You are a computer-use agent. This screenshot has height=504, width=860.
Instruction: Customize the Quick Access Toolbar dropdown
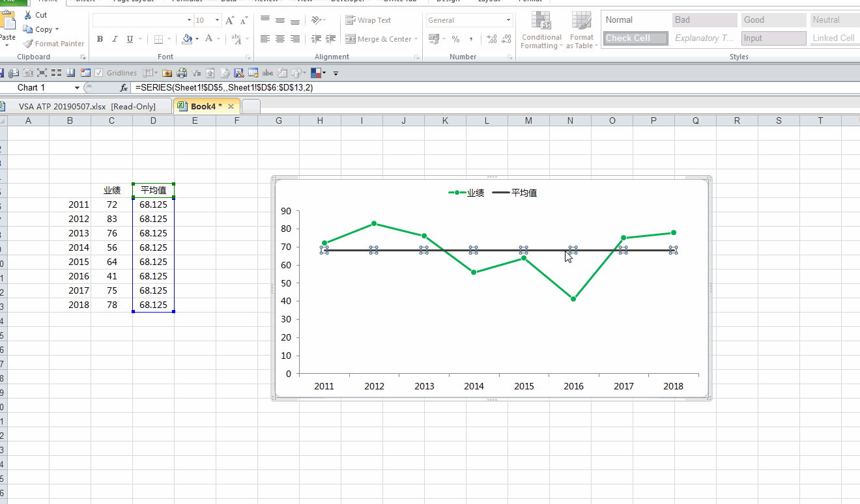336,73
